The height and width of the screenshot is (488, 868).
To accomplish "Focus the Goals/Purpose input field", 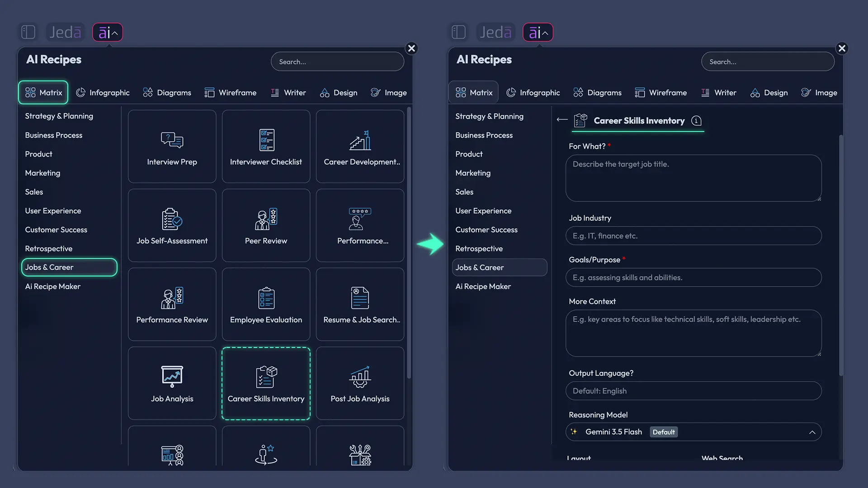I will click(693, 277).
